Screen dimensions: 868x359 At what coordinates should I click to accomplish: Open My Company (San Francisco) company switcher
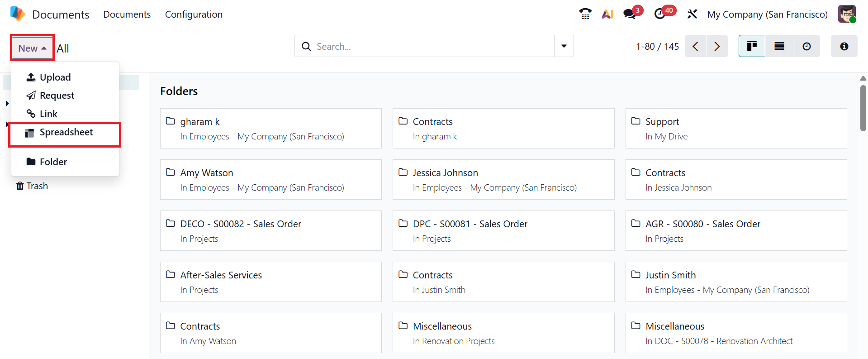tap(767, 14)
